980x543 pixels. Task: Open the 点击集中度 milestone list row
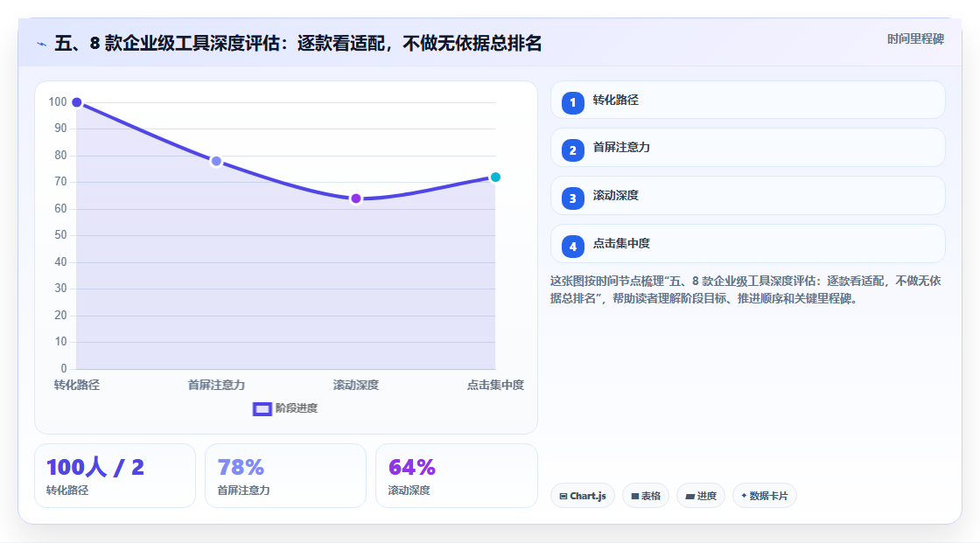pos(747,244)
